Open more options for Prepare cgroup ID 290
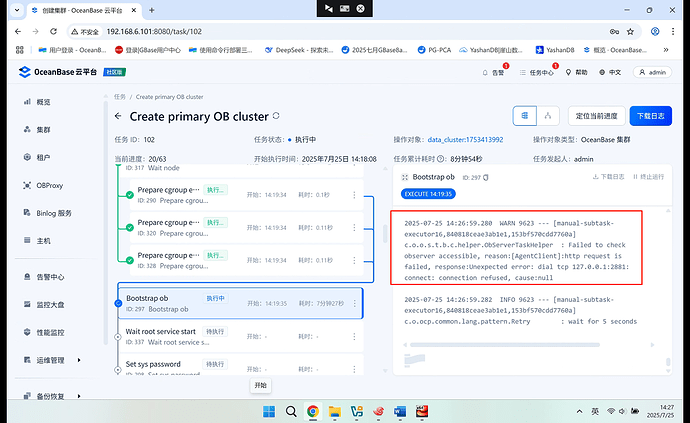Screen dimensions: 690x423 pyautogui.click(x=354, y=195)
